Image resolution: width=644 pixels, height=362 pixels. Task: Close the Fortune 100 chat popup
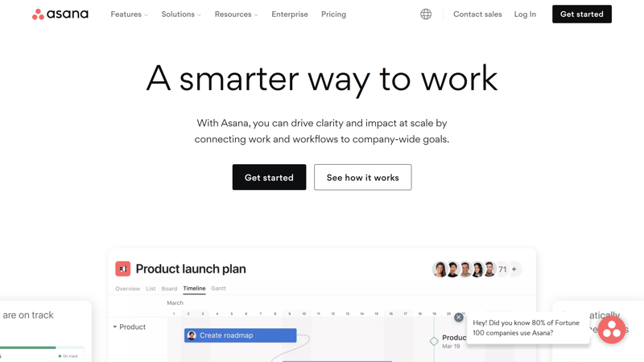pos(459,317)
